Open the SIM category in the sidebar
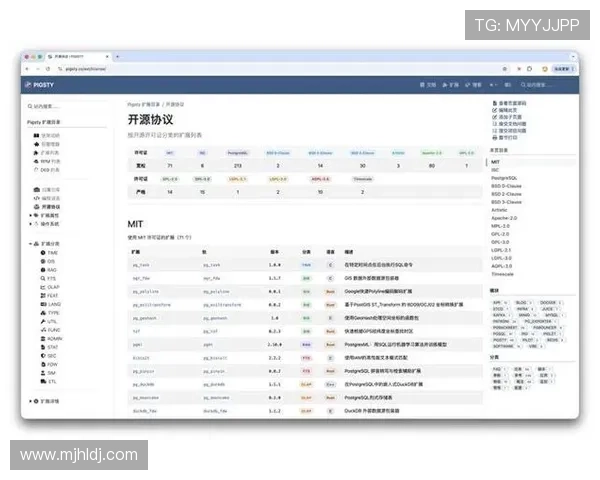600x480 pixels. point(48,373)
